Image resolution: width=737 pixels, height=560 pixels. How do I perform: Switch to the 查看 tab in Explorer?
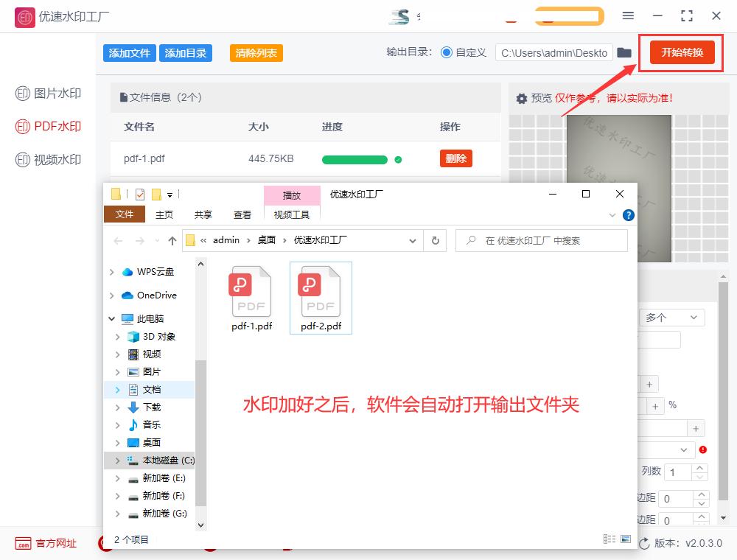[x=242, y=214]
